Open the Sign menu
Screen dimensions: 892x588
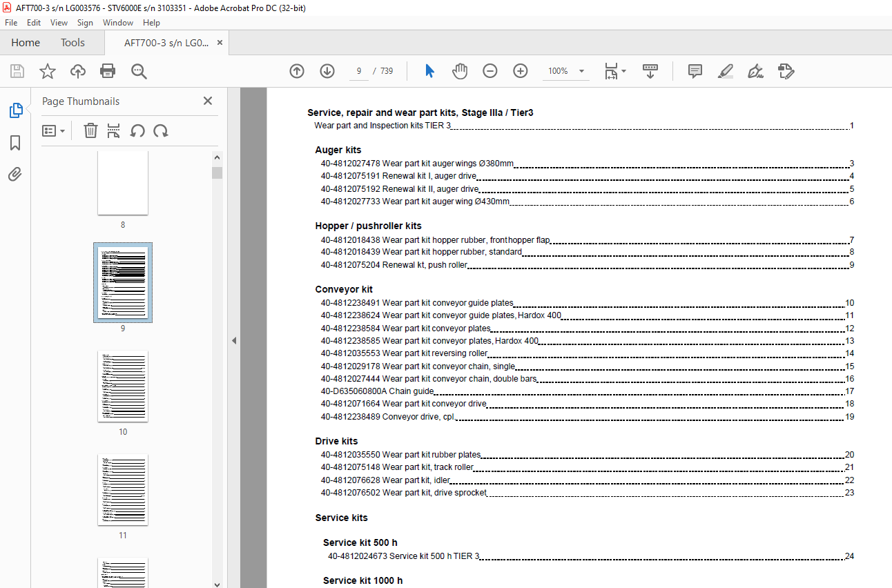(85, 23)
